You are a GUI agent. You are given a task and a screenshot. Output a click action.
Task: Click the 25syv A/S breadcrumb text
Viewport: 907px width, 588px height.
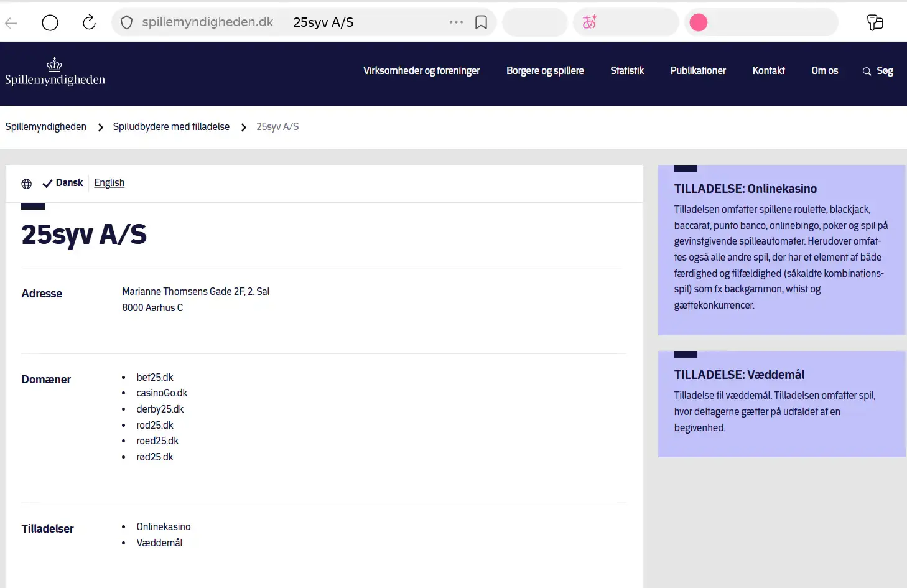(x=277, y=127)
